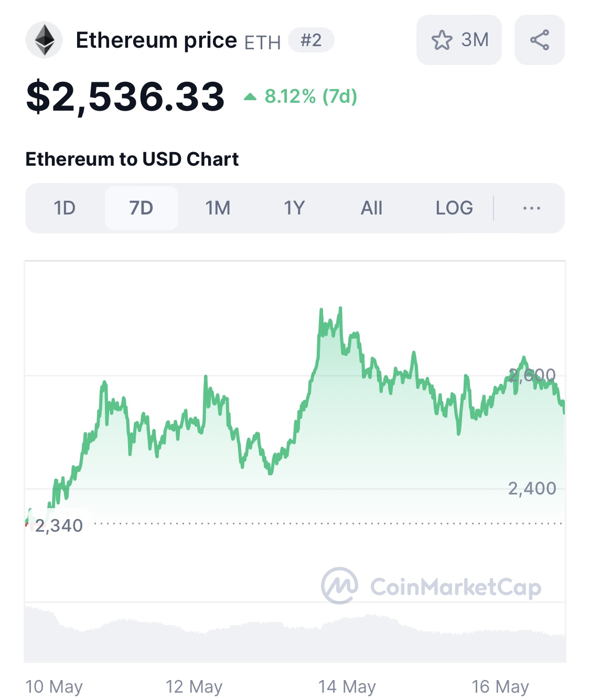Click the CoinMarketCap watermark logo

click(431, 586)
